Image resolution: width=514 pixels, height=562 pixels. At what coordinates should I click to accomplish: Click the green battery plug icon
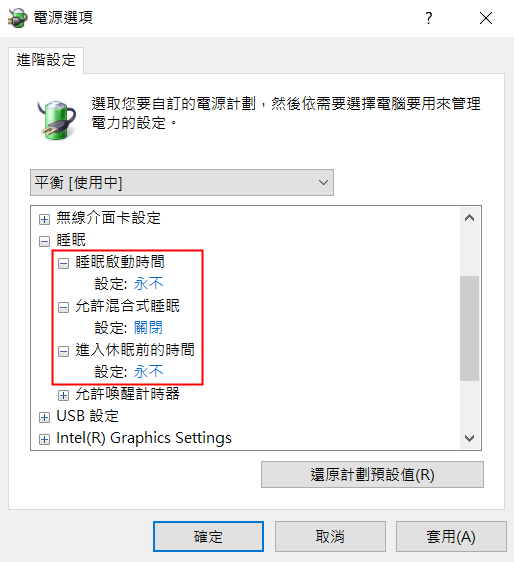57,120
